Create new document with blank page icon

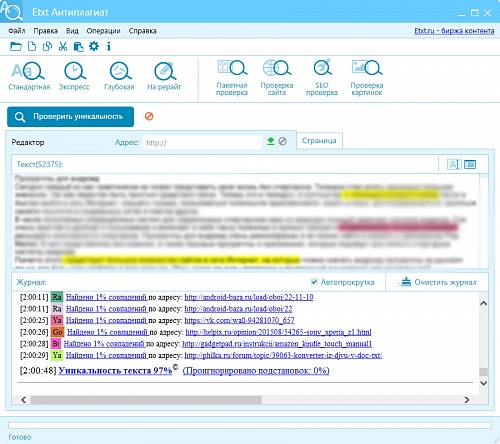coord(32,46)
